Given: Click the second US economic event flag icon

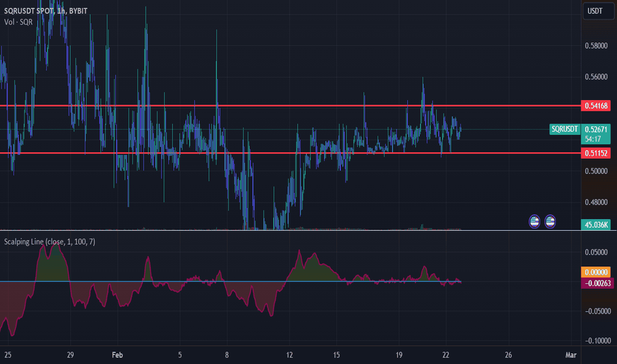Looking at the screenshot, I should click(x=549, y=222).
